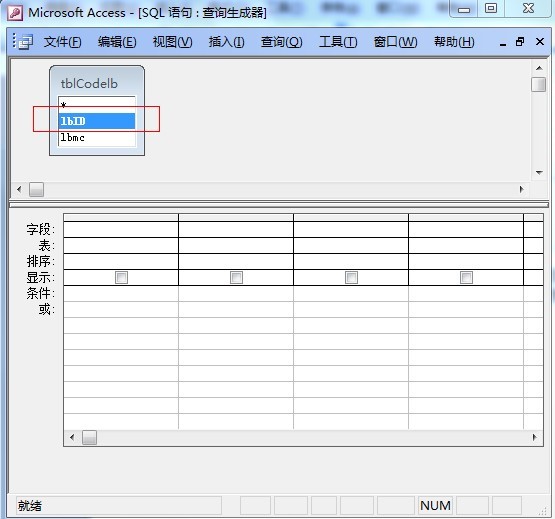Open the 视图(V) menu
Viewport: 555px width, 519px height.
(172, 42)
